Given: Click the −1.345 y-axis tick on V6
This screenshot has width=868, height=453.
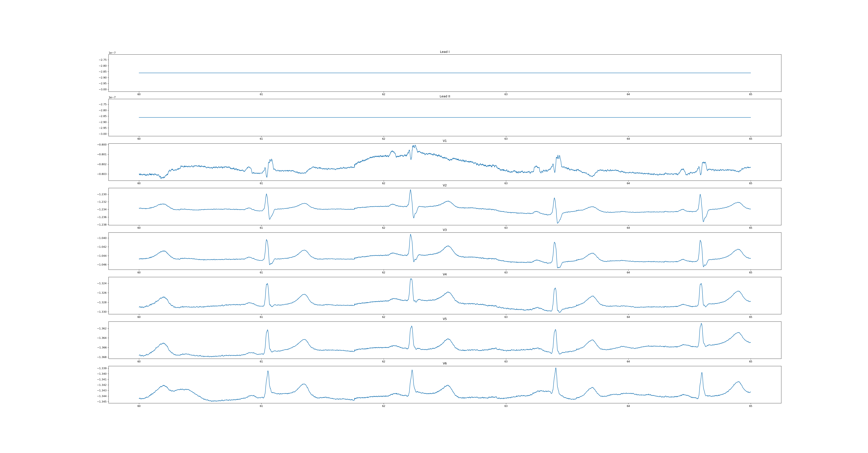Looking at the screenshot, I should pos(102,402).
